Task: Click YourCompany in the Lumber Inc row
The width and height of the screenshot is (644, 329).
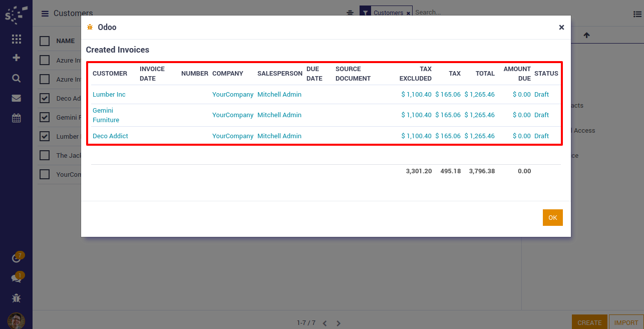Action: (x=233, y=95)
